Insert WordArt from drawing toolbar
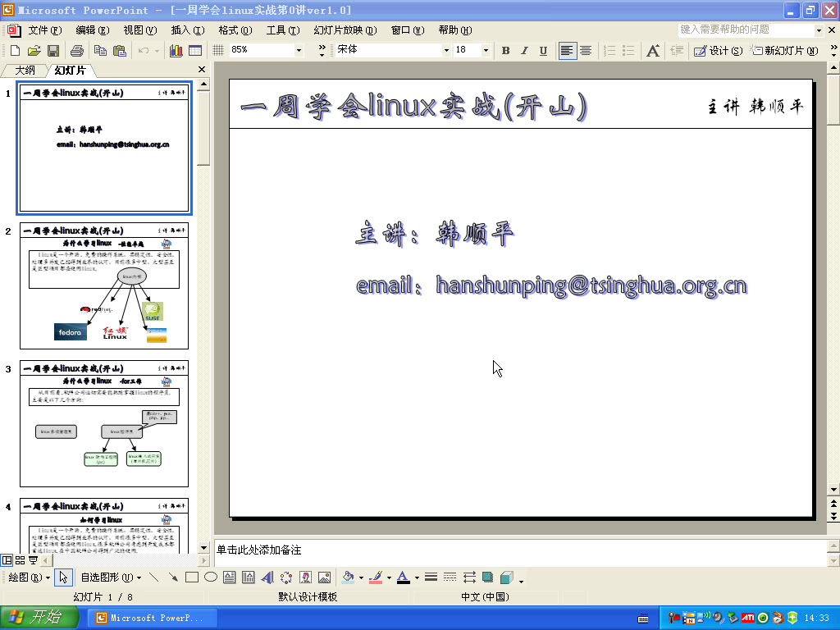Screen dimensions: 840x630 click(x=267, y=577)
